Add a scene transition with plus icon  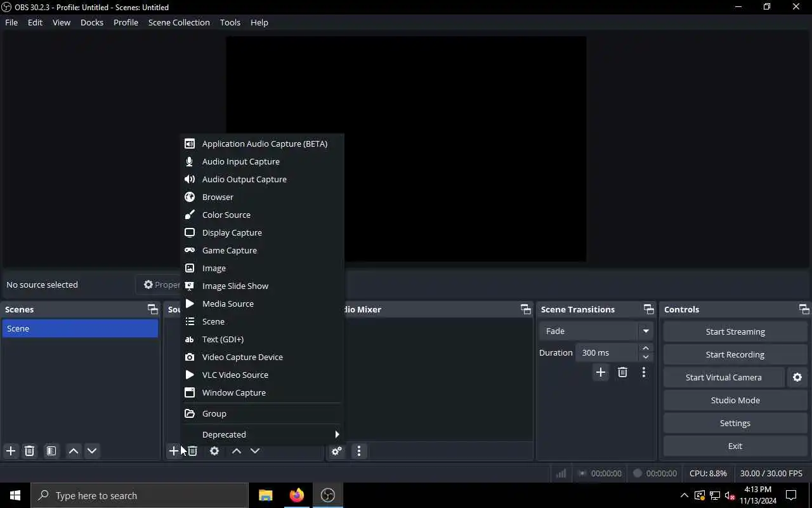point(601,372)
